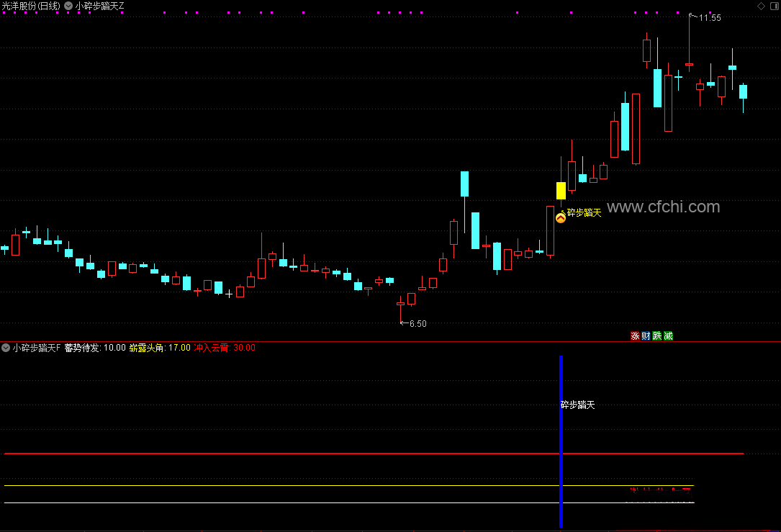781x532 pixels.
Task: Click the 小碎步踏天Z indicator name
Action: [x=99, y=6]
